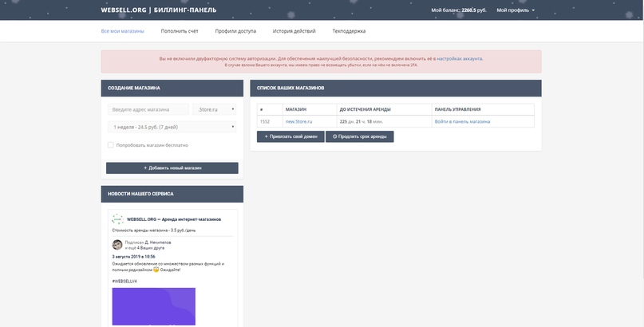644x327 pixels.
Task: Click the Стоимость аренды магазина 3.5 руб./день text
Action: point(153,230)
